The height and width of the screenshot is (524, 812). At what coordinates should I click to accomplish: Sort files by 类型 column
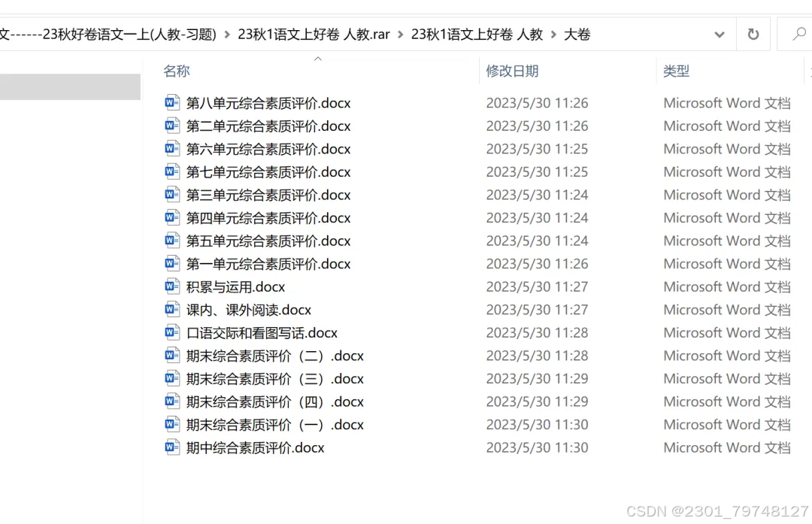[x=677, y=71]
